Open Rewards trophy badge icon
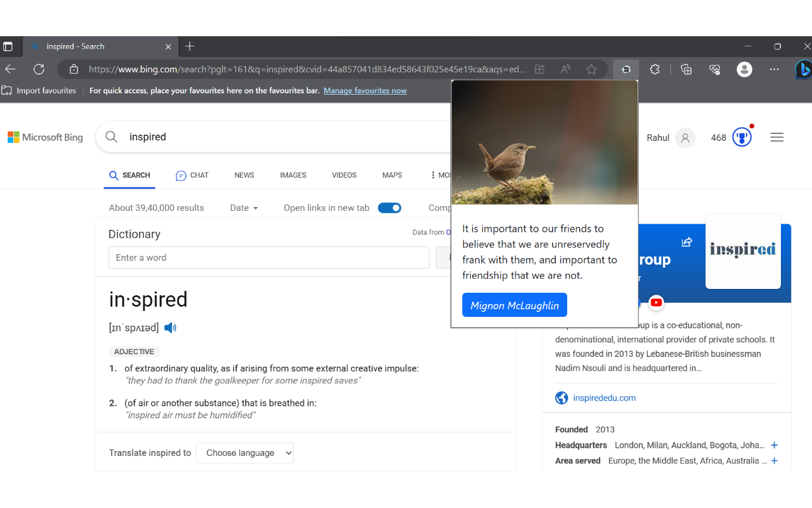This screenshot has height=508, width=812. pos(742,137)
